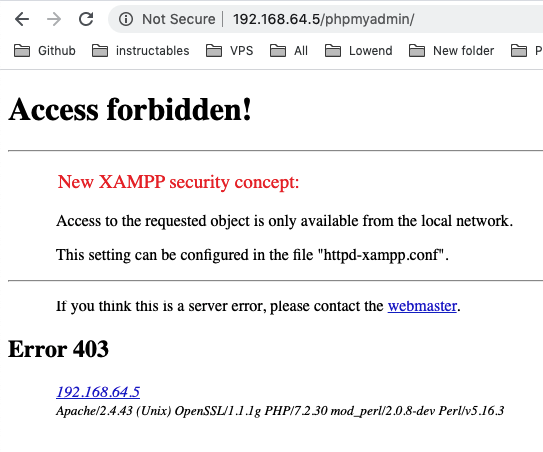This screenshot has width=543, height=452.
Task: Click the Apache/2.4.43 server signature line
Action: pos(280,411)
